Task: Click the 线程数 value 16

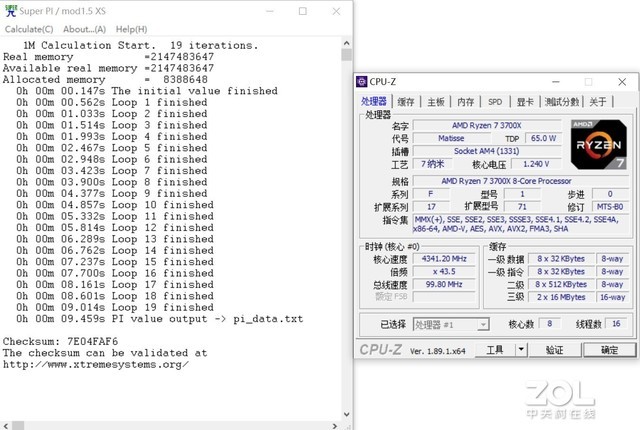Action: click(616, 324)
